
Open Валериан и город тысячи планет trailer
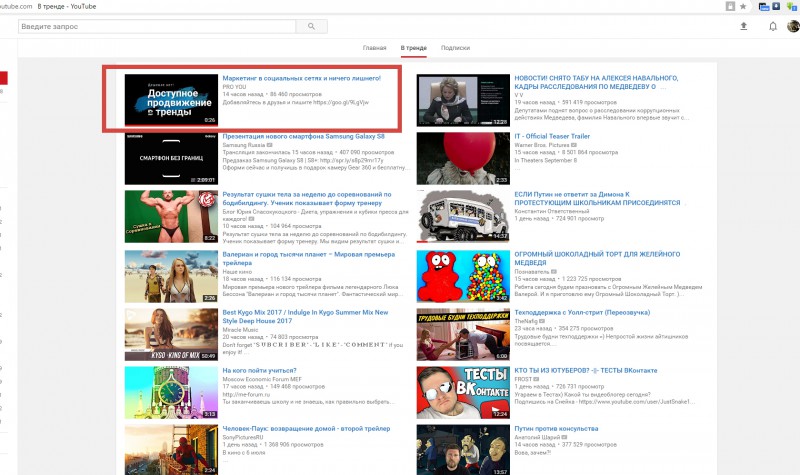pyautogui.click(x=309, y=258)
